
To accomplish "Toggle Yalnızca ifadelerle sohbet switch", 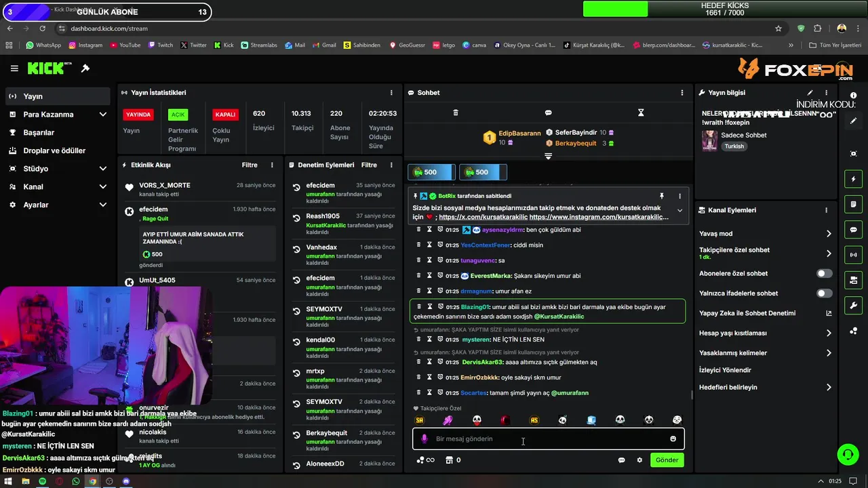I will click(x=824, y=293).
